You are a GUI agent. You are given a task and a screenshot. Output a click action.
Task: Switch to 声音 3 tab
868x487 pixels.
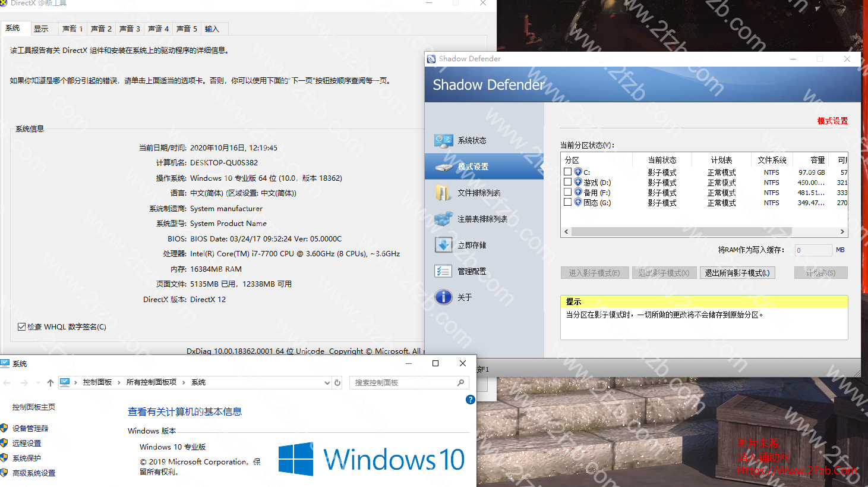[130, 29]
